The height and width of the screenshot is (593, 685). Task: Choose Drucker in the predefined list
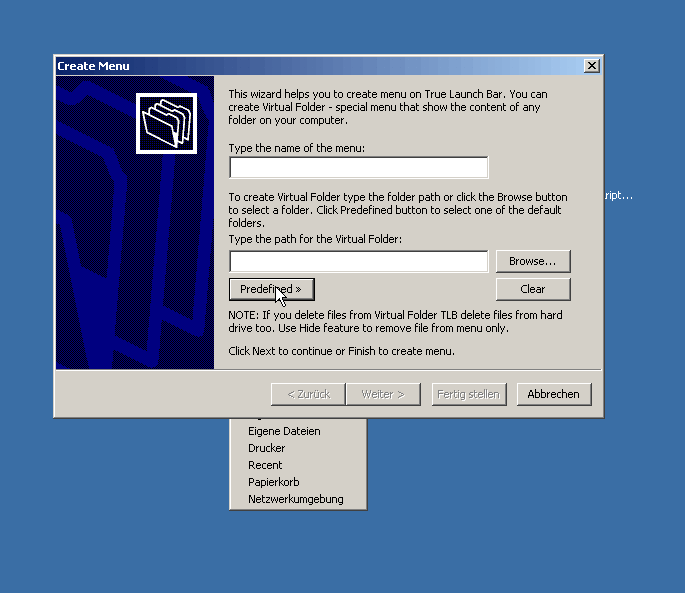click(x=267, y=448)
